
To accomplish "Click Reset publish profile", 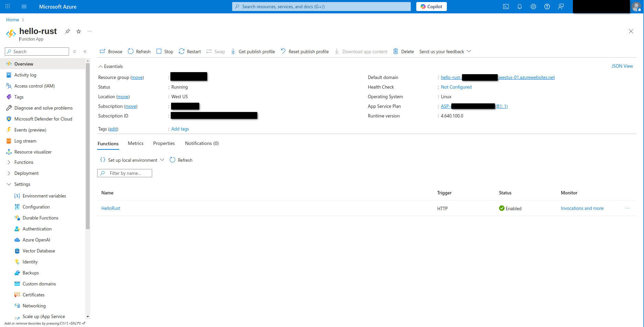I will pyautogui.click(x=305, y=52).
